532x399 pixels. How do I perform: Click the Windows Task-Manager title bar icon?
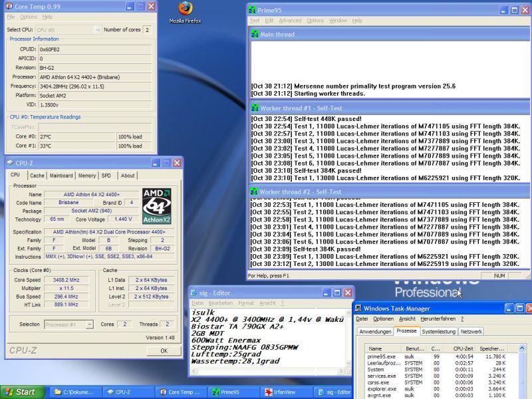(358, 308)
